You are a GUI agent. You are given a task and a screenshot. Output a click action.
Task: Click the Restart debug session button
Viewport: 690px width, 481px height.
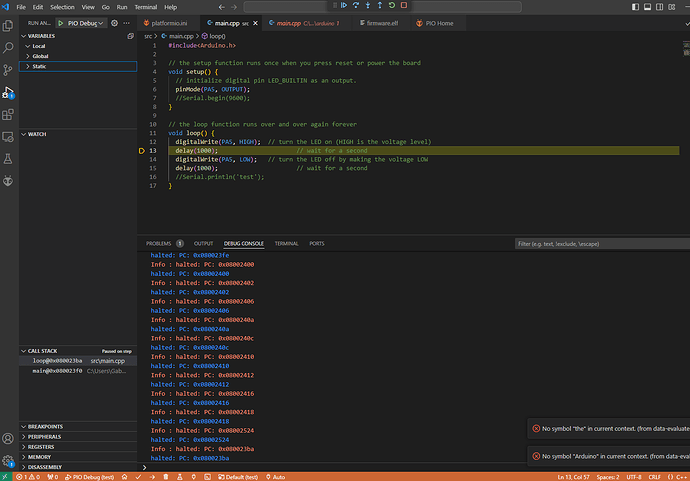coord(391,6)
